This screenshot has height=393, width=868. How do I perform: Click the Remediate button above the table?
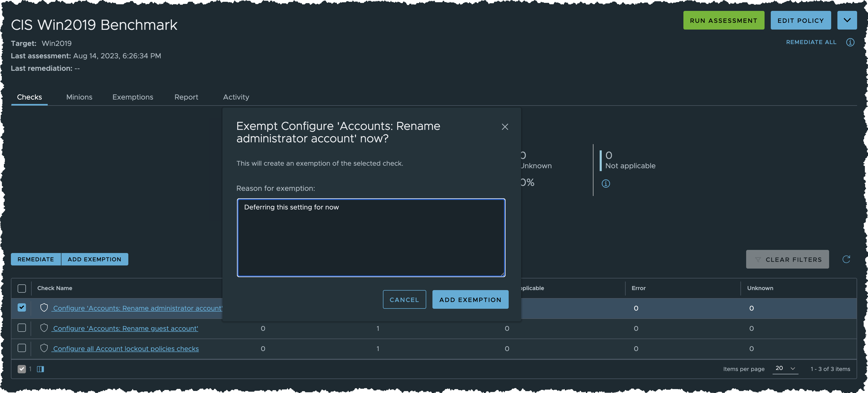pos(36,259)
